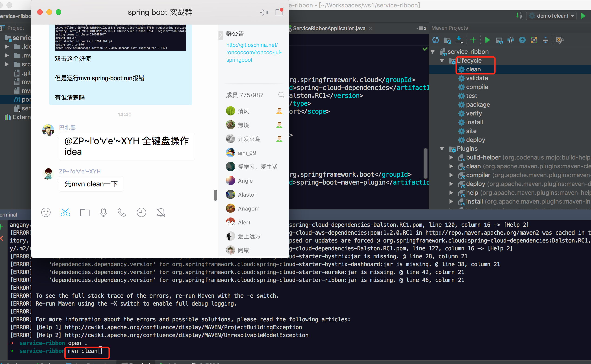Open chat history with the clock icon
This screenshot has width=591, height=364.
click(141, 212)
